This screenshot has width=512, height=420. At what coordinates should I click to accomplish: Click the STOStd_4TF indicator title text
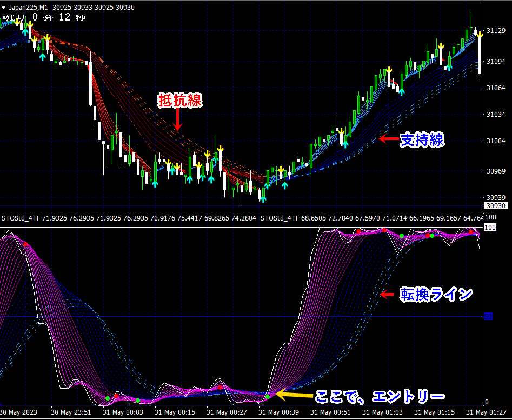click(21, 218)
